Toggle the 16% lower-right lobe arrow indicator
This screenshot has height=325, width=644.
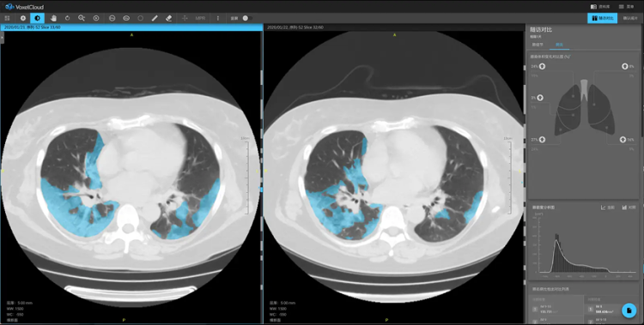click(x=623, y=140)
